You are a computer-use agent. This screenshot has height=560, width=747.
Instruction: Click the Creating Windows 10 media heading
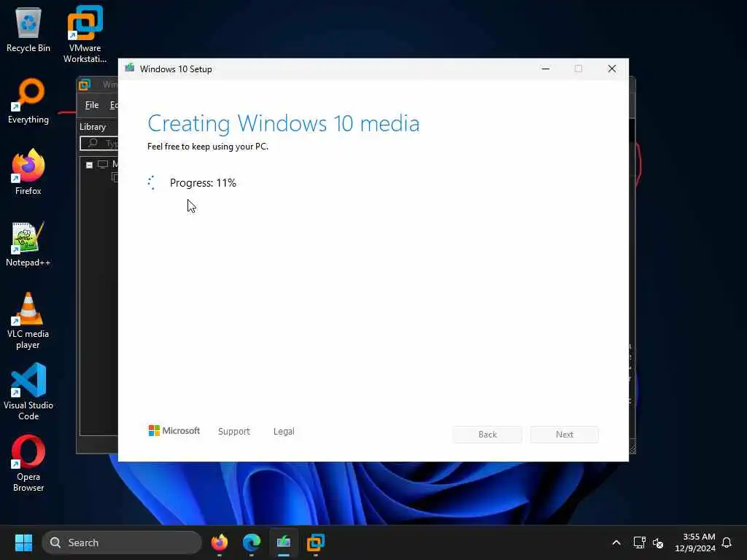click(284, 123)
